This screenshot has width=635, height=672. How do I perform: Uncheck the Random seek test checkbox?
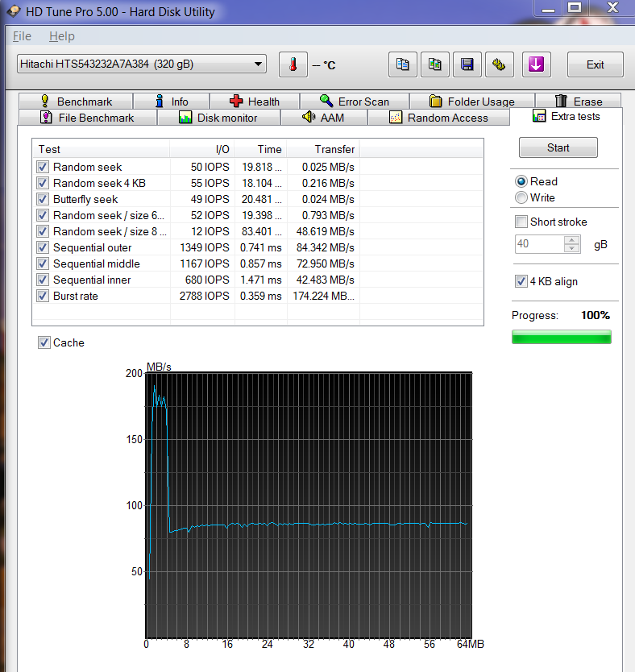pos(43,167)
